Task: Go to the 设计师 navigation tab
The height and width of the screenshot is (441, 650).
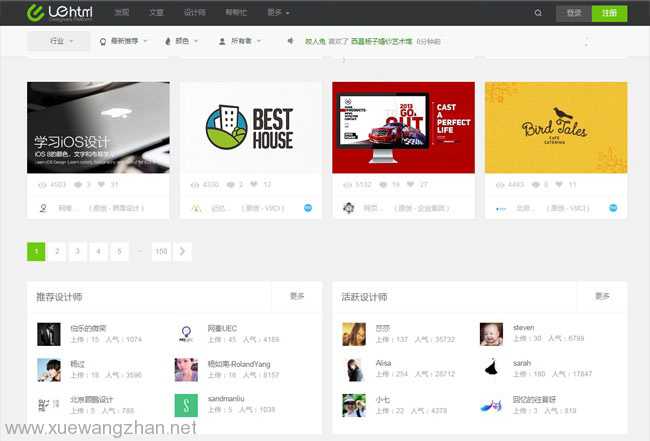Action: click(195, 13)
